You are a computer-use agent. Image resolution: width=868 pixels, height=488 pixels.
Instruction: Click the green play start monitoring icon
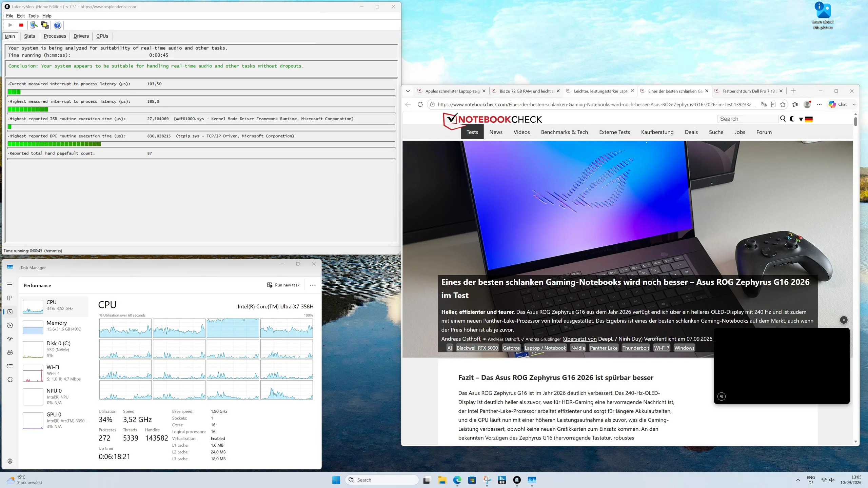(11, 25)
